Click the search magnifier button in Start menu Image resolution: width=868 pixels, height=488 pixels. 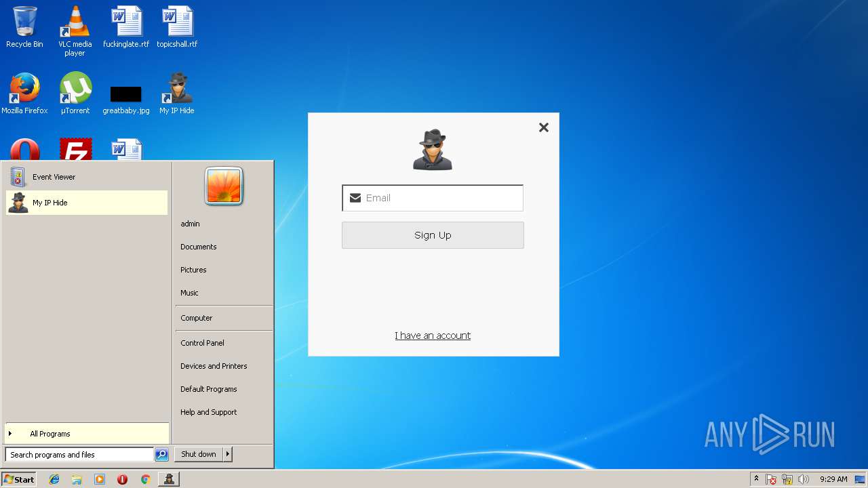click(x=161, y=455)
